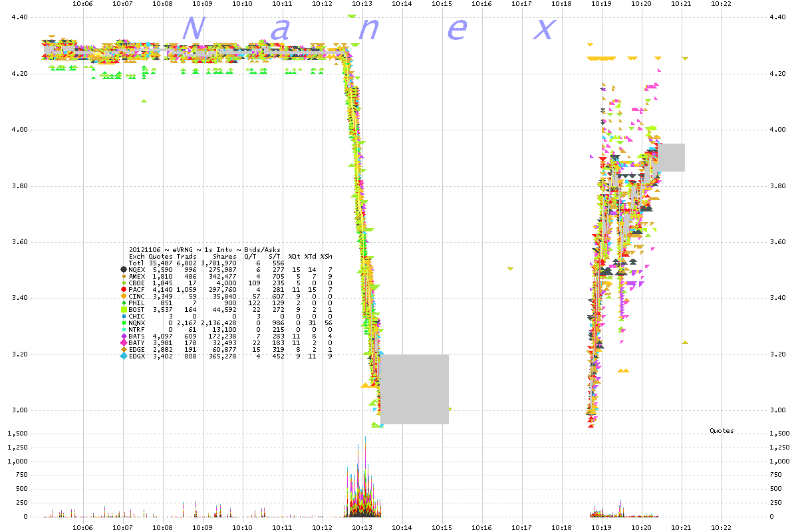Click BATS shares value 172,238
The image size is (798, 532).
click(223, 336)
